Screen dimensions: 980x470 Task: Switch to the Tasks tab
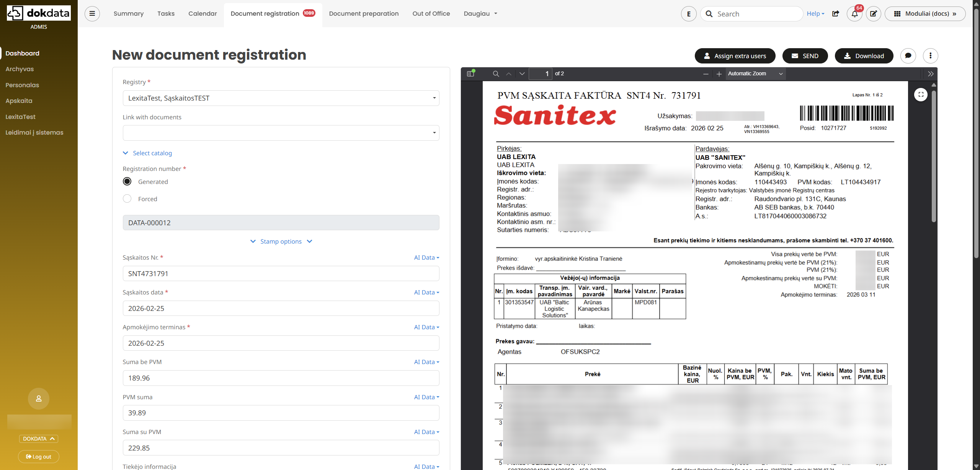166,14
